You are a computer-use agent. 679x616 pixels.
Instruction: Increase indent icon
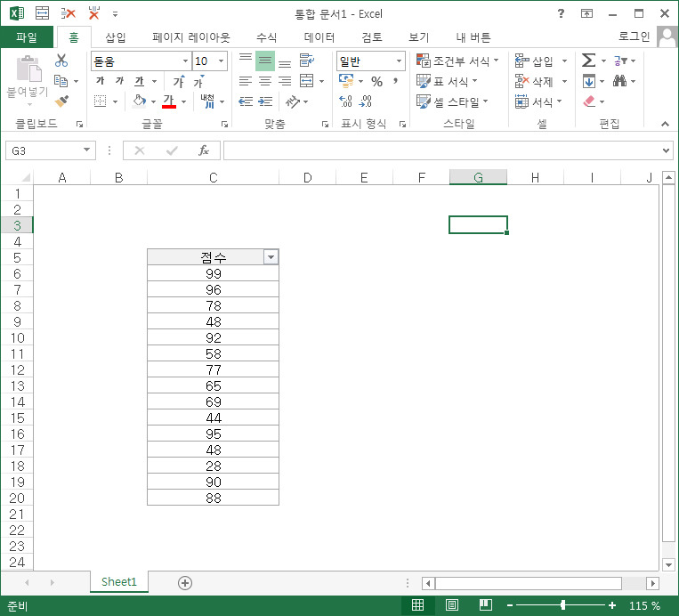265,101
